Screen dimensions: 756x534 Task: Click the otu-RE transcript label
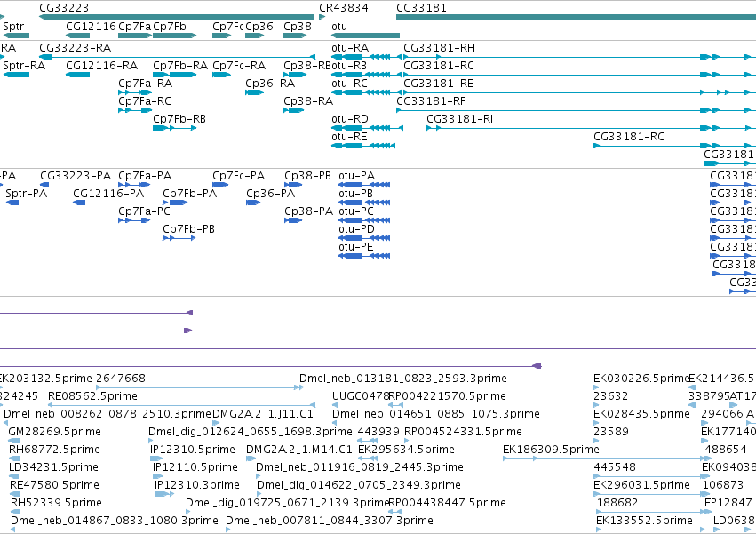349,137
